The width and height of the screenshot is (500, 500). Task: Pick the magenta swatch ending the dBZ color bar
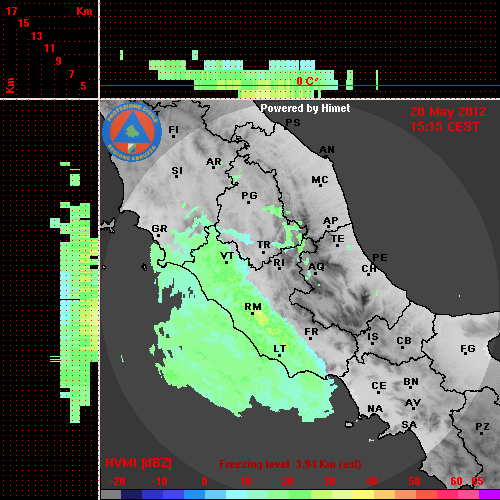click(x=489, y=495)
